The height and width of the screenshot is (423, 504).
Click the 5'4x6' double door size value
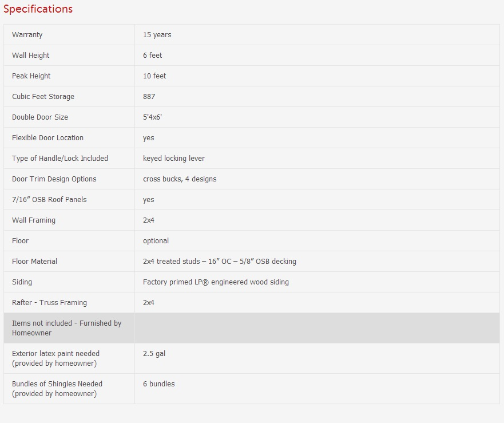click(153, 117)
